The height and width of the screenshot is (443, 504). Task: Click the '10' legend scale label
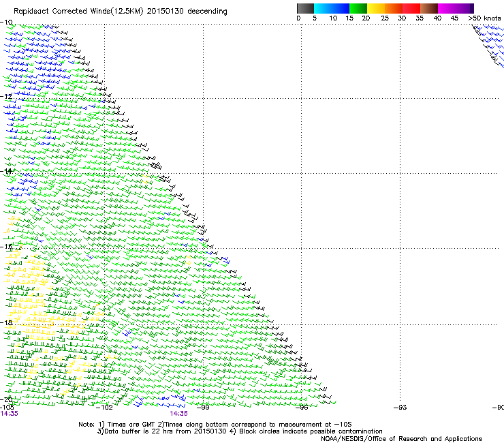click(x=333, y=18)
